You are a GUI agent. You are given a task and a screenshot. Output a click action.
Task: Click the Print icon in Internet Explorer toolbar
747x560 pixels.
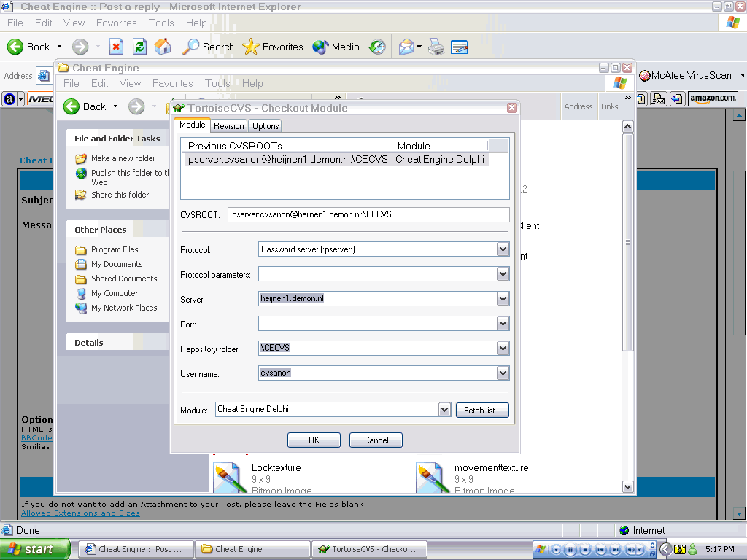436,47
